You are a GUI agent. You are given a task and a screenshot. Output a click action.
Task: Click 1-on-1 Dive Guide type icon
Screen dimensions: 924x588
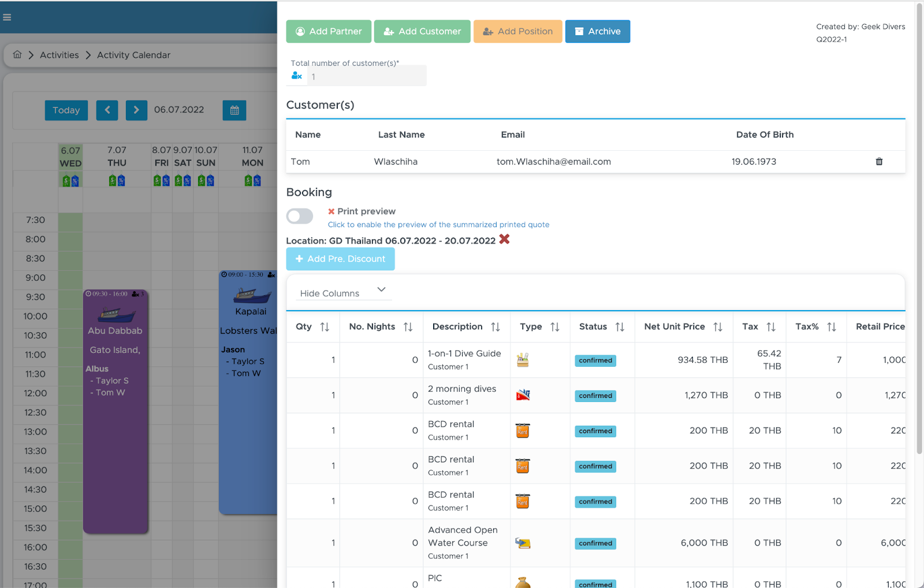(x=523, y=360)
